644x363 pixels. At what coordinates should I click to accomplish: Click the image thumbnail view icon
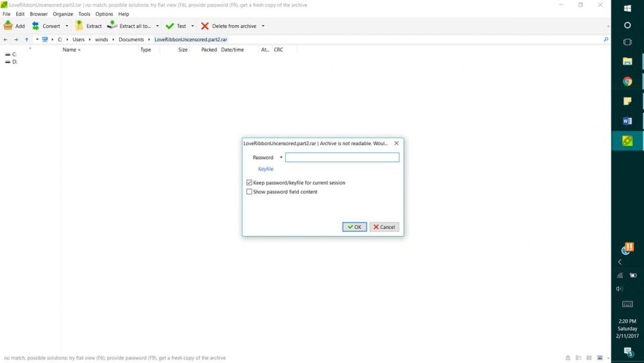pyautogui.click(x=600, y=358)
